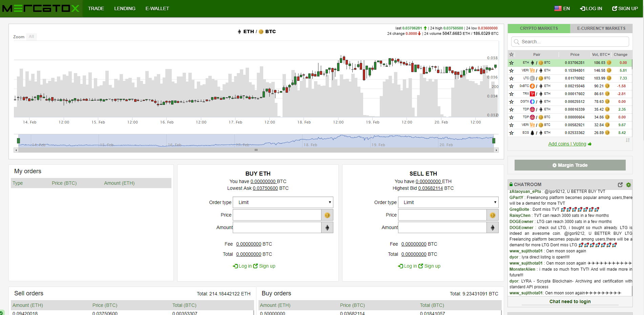The width and height of the screenshot is (644, 315).
Task: Click the Lowest Ask 0.03750600 value
Action: (x=265, y=188)
